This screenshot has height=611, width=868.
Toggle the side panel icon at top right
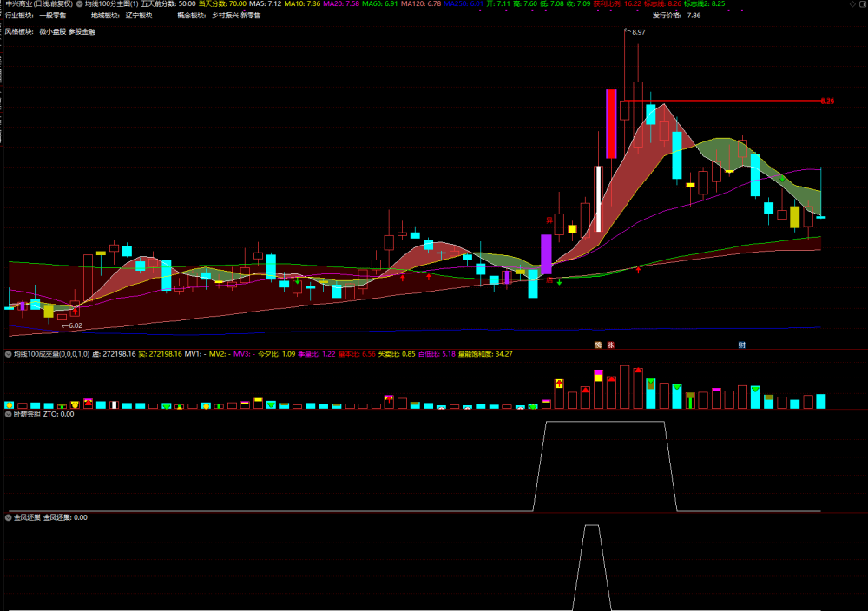[863, 3]
